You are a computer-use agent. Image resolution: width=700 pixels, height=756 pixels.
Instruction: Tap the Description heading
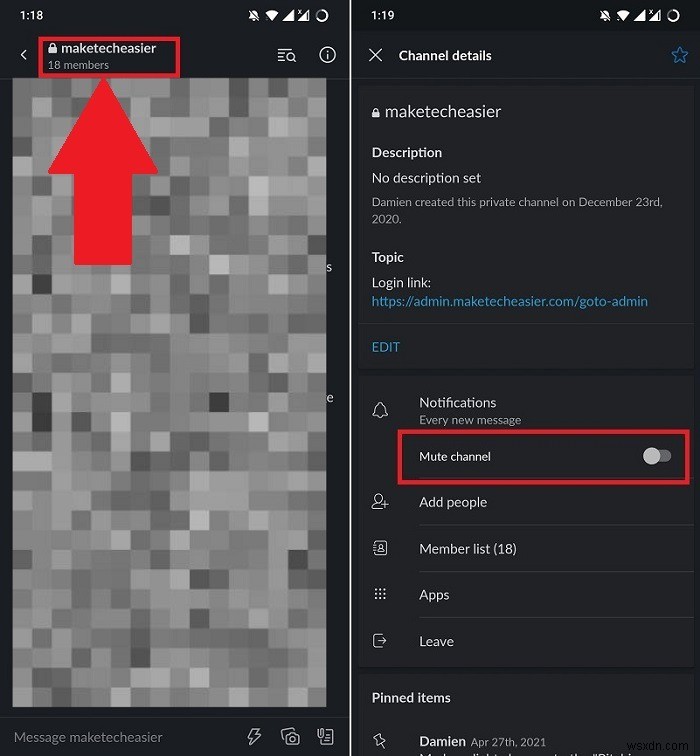[x=407, y=153]
